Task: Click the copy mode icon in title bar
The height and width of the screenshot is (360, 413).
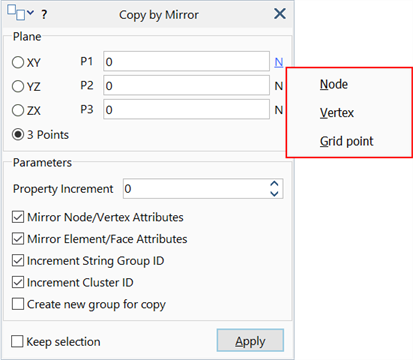Action: tap(16, 13)
